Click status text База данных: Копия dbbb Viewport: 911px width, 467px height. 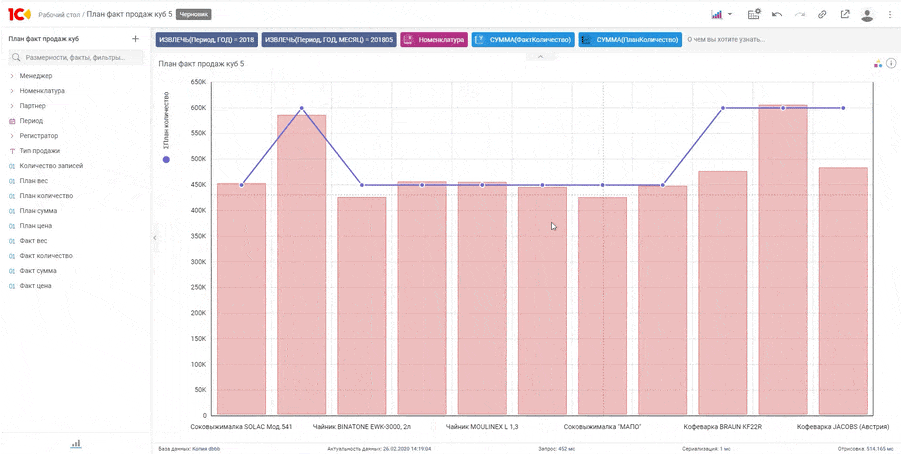pos(189,449)
